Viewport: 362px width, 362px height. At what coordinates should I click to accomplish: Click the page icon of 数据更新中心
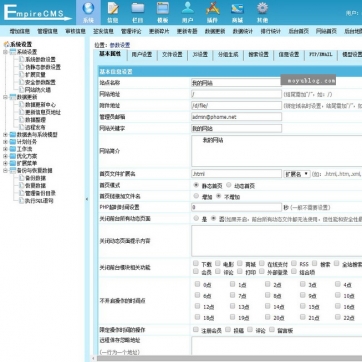point(22,105)
